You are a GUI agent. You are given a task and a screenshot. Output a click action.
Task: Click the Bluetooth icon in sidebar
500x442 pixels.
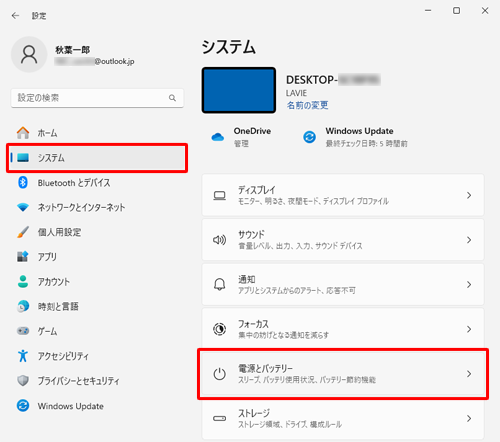tap(23, 182)
